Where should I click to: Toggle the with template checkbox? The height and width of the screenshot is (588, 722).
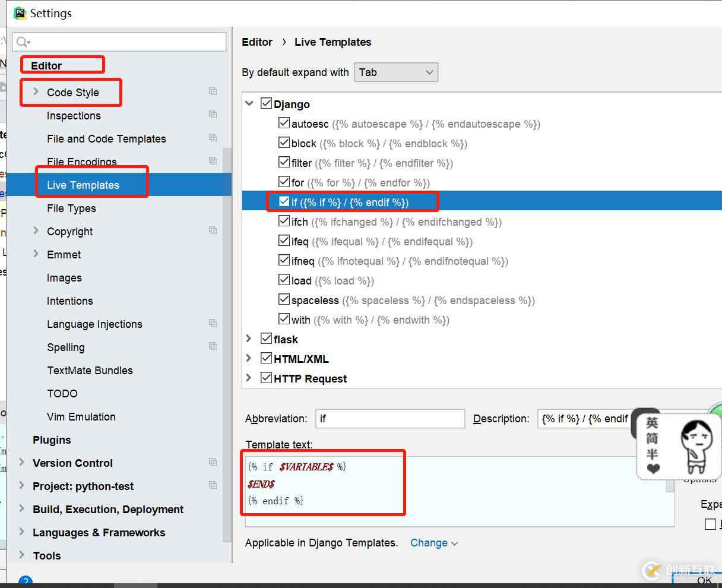[x=284, y=320]
